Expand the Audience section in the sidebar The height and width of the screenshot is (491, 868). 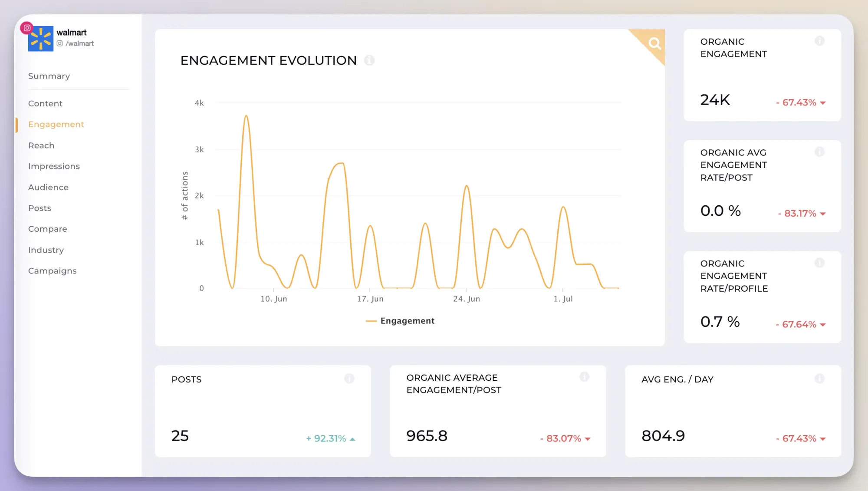(x=48, y=187)
